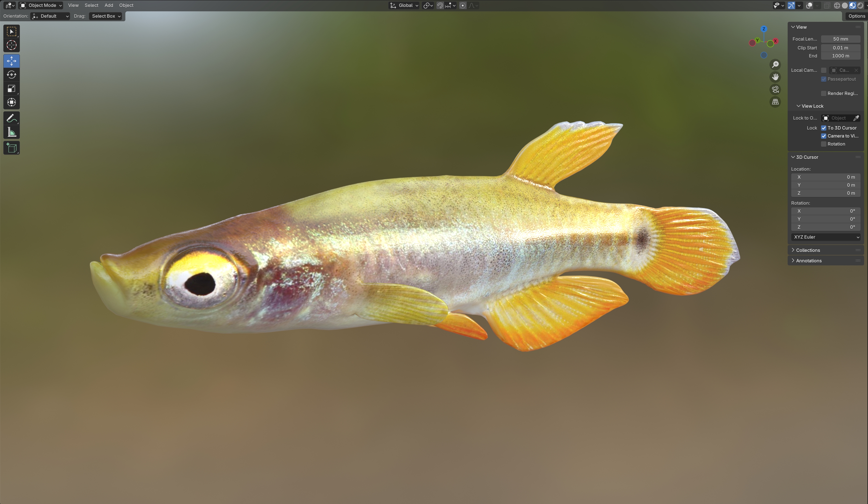Activate the Rotate tool

[11, 75]
